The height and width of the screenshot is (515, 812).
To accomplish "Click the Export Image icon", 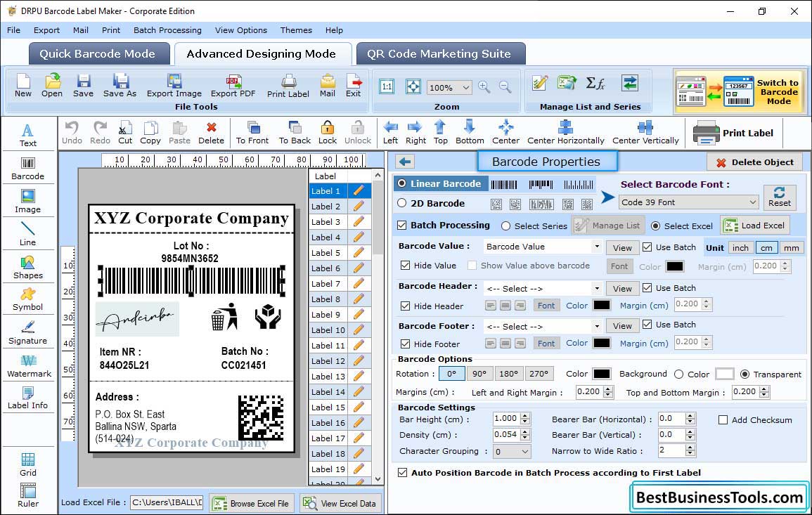I will [174, 86].
